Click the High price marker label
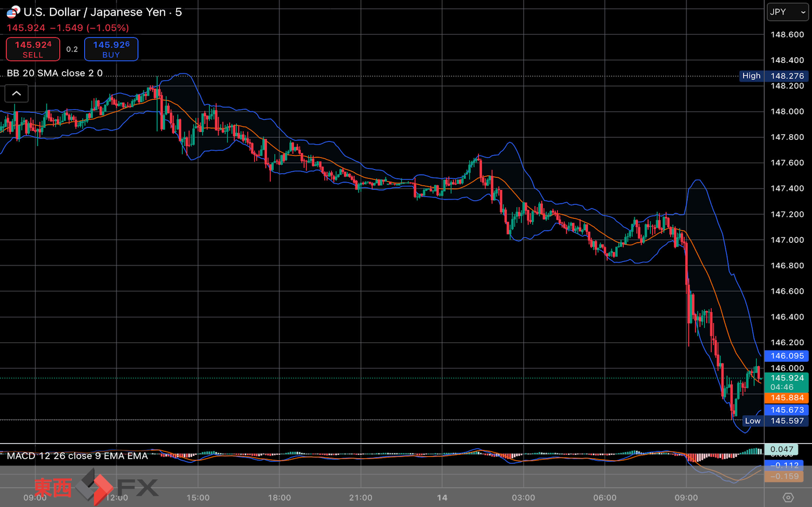Image resolution: width=812 pixels, height=507 pixels. 751,76
